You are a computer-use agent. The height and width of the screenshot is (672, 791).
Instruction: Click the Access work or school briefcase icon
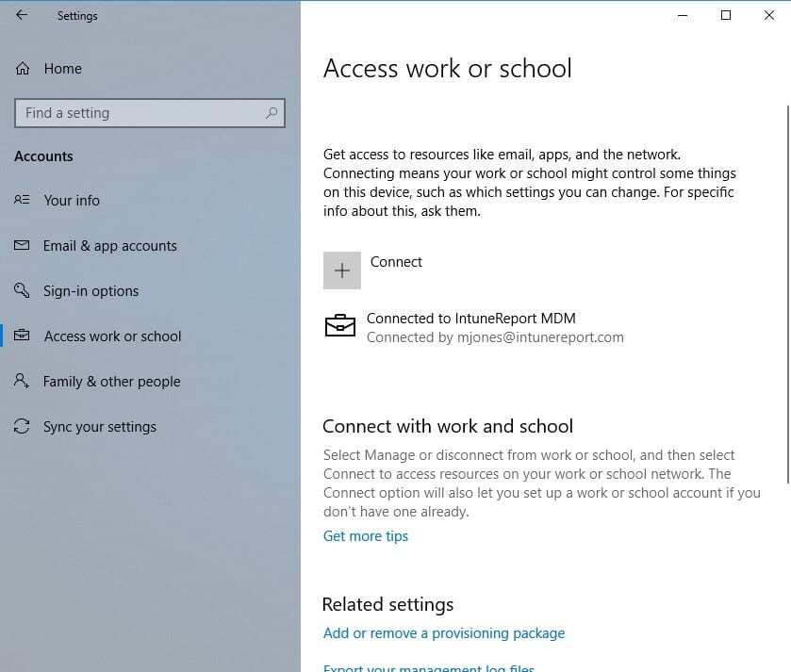point(21,336)
